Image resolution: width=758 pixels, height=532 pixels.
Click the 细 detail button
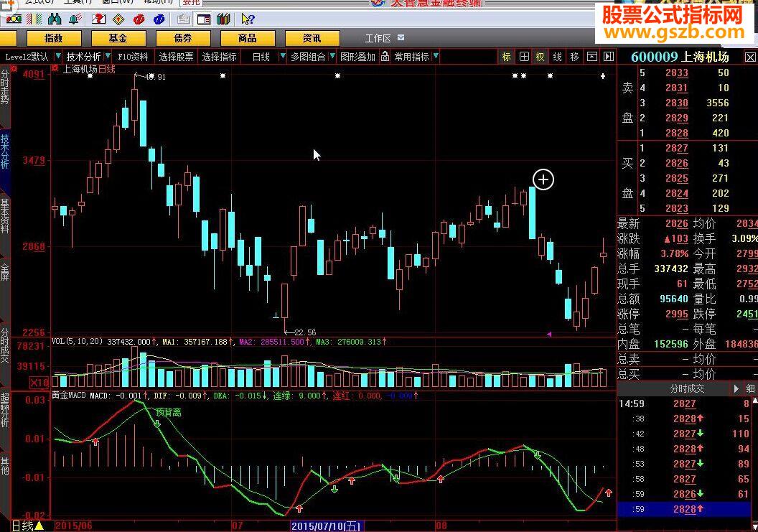750,388
